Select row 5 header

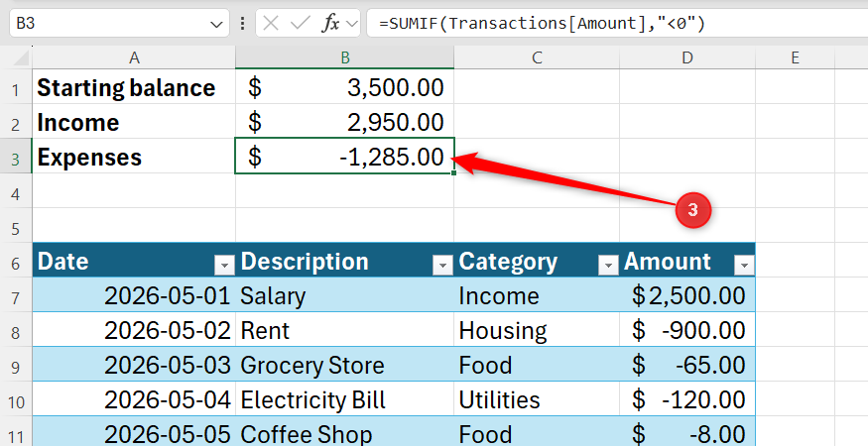[16, 227]
